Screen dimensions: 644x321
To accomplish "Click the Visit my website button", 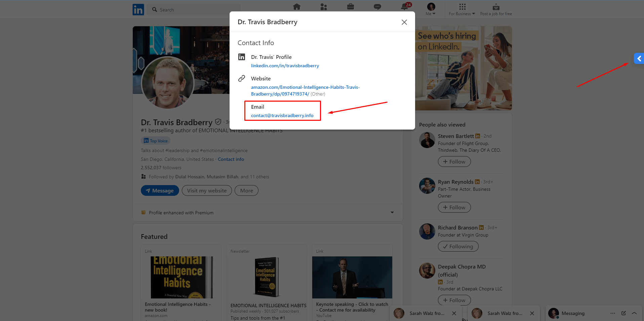I will (x=206, y=190).
